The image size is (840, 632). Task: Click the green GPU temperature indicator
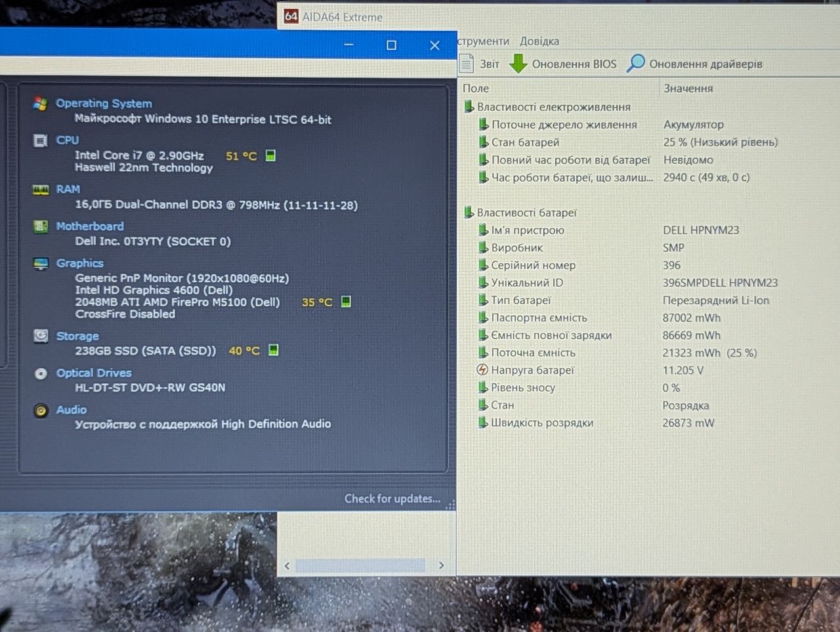(x=346, y=302)
